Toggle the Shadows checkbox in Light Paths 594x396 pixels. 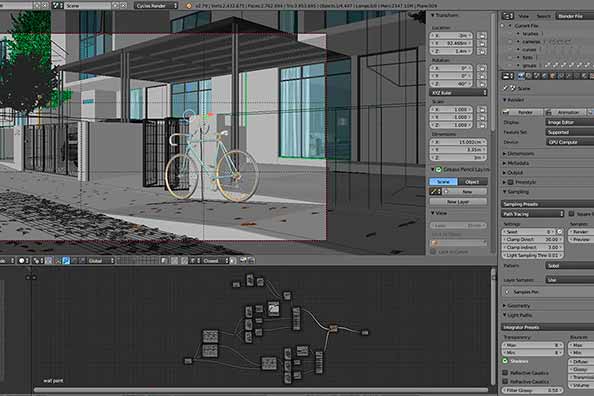pos(505,361)
